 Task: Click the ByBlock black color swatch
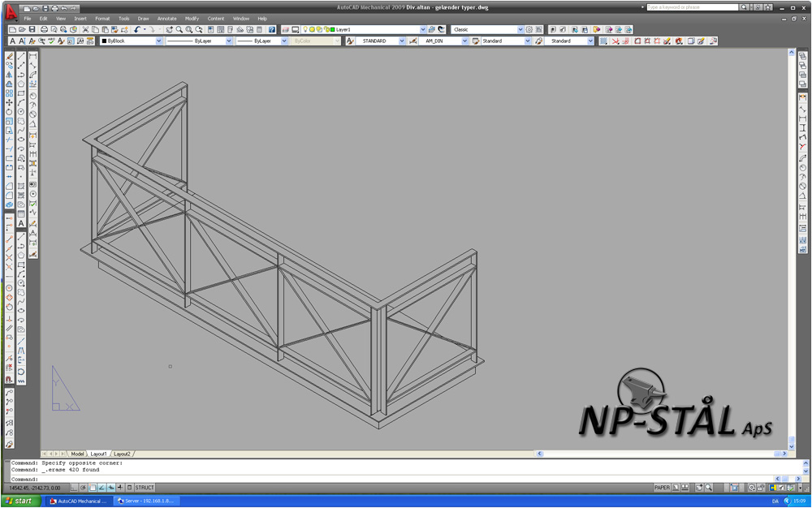(x=104, y=41)
